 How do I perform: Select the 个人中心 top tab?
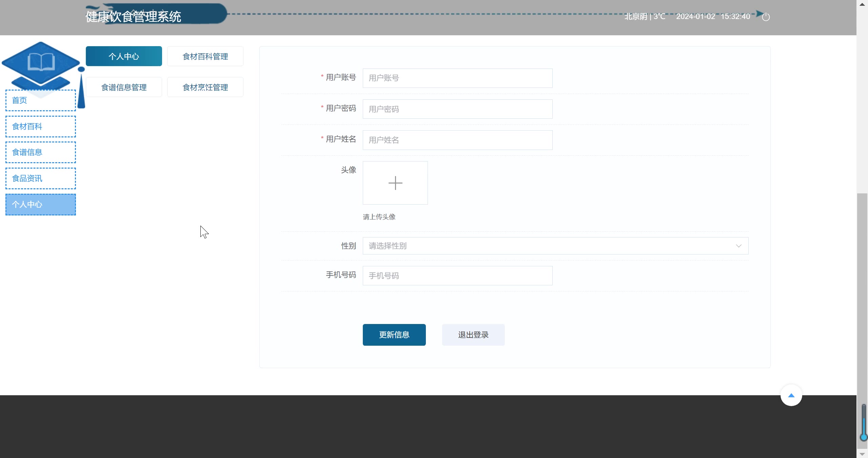point(124,56)
